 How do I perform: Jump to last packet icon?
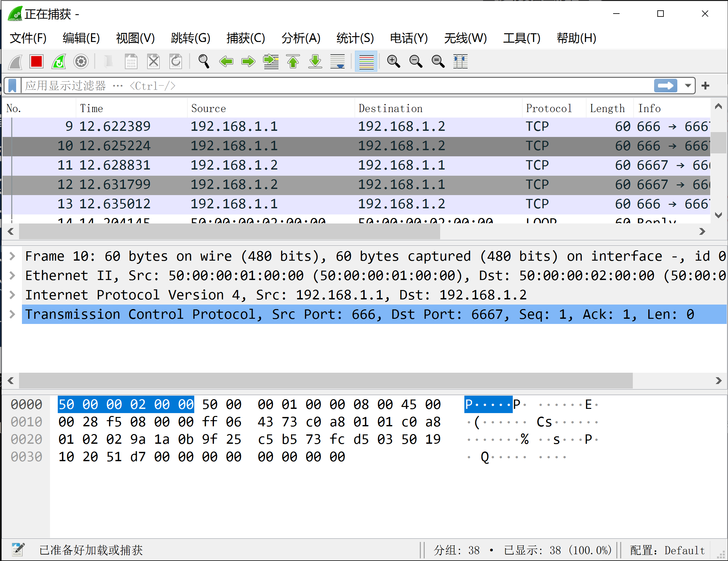(x=315, y=62)
